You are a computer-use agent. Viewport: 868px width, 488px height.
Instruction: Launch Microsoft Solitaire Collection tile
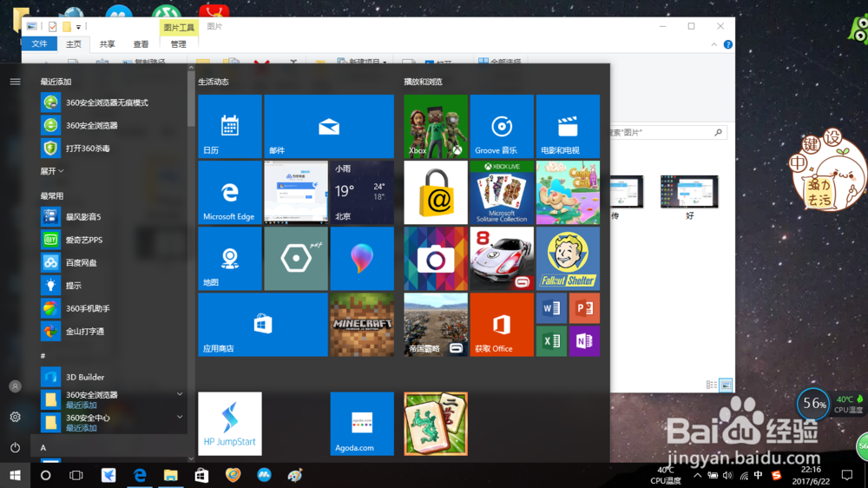click(x=502, y=192)
